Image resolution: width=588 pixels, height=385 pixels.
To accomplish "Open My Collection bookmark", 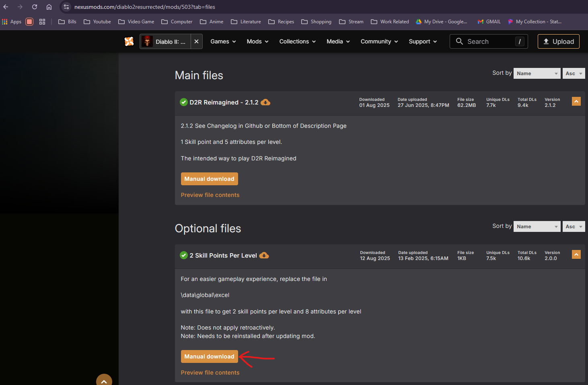I will tap(535, 22).
